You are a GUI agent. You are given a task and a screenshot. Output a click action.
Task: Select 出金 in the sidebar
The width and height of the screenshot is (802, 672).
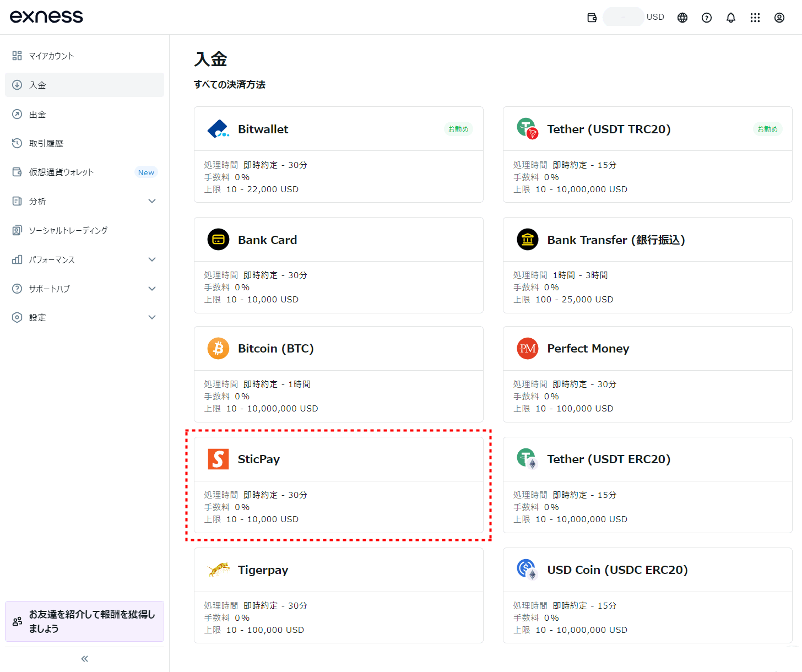pos(84,114)
